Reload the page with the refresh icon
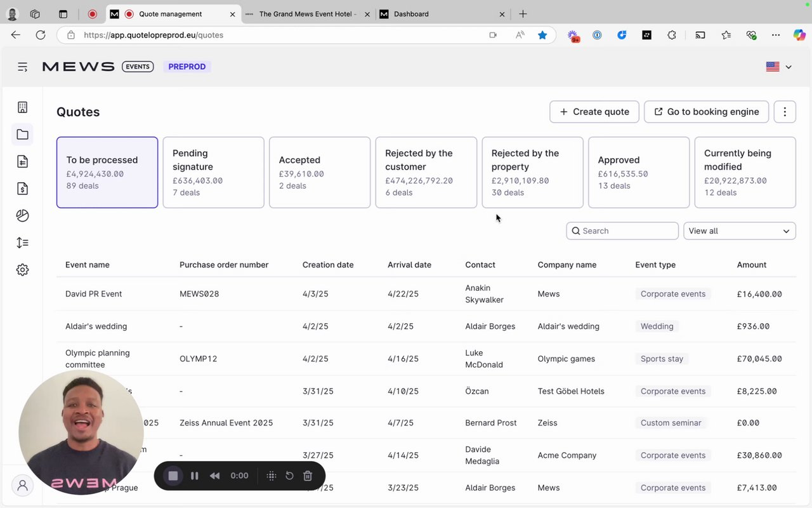The image size is (812, 508). (x=41, y=35)
